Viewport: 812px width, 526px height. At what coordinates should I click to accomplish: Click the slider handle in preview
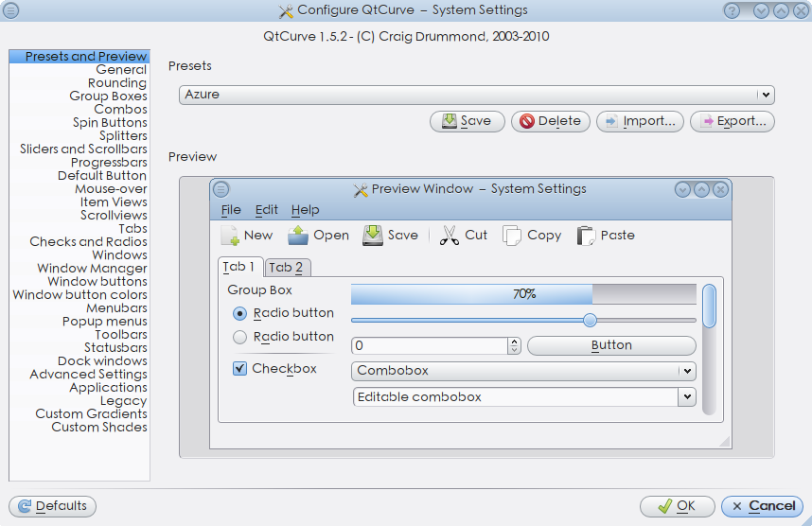tap(590, 321)
